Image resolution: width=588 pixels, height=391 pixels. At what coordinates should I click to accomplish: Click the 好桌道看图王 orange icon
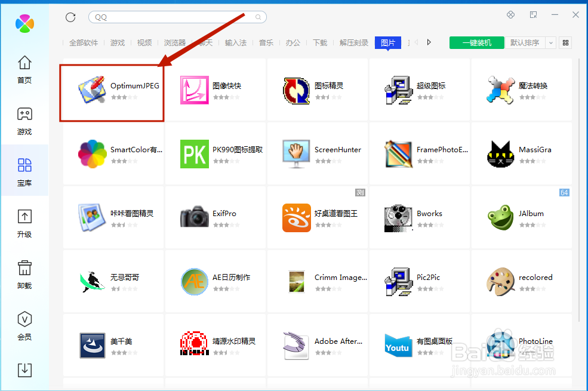click(297, 218)
